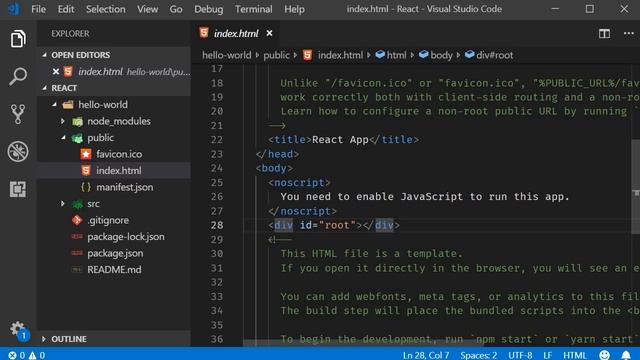Click LF end-of-line setting
This screenshot has width=640, height=360.
point(547,355)
